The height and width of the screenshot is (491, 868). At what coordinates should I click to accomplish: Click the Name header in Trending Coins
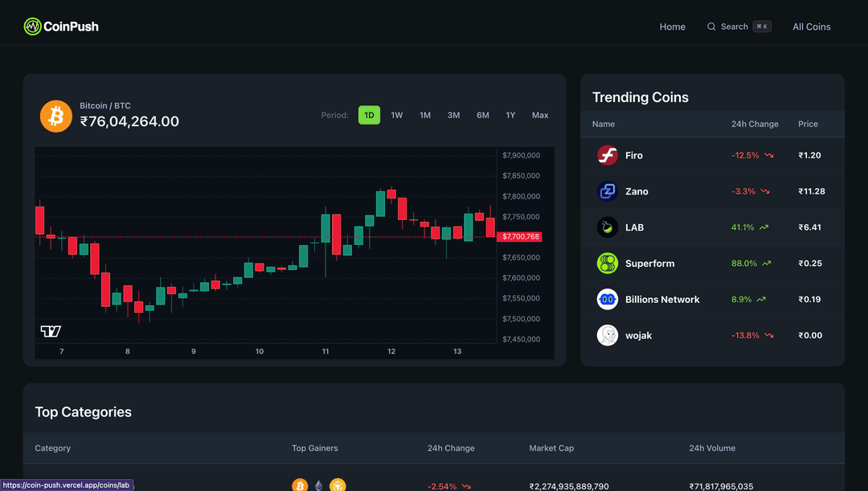[x=604, y=124]
